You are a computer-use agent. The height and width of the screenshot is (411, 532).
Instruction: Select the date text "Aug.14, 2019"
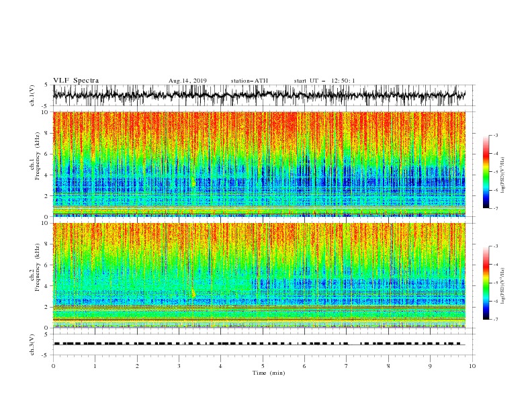pos(187,81)
